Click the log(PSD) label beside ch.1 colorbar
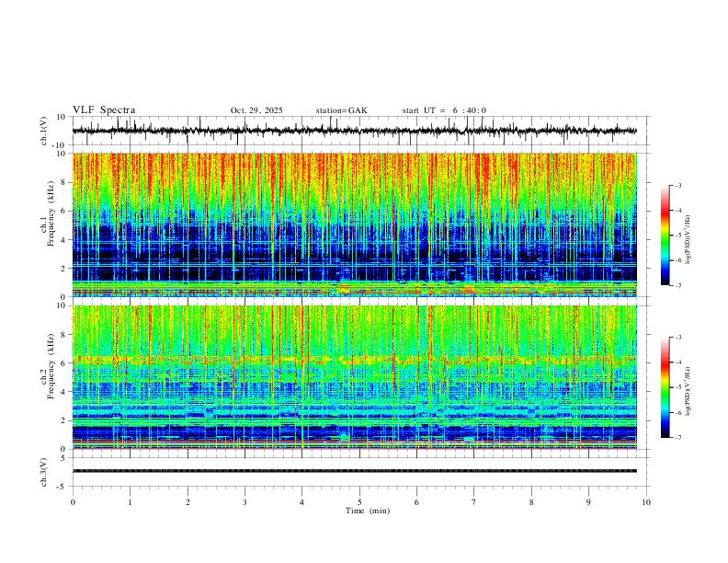 (688, 240)
